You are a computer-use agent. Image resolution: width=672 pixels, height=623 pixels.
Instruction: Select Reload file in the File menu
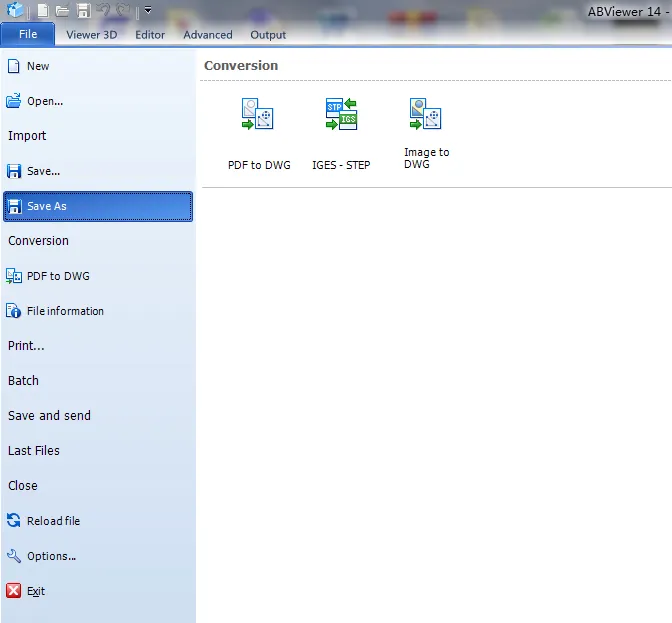[x=52, y=521]
